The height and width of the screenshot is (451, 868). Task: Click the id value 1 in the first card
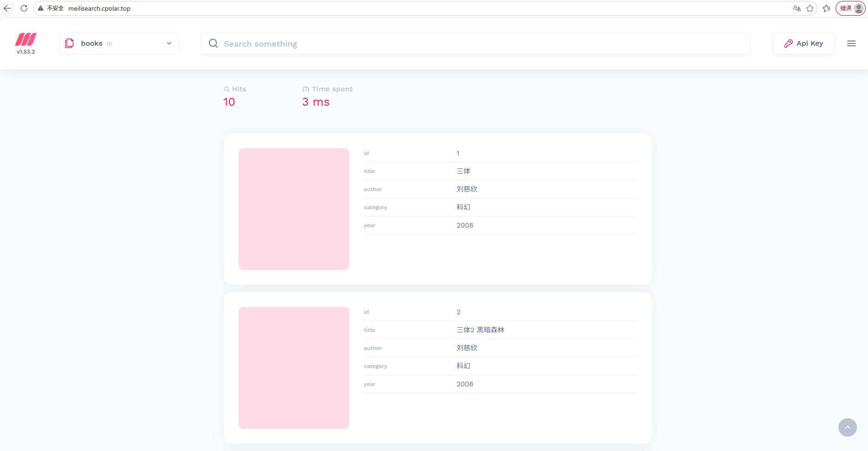click(458, 153)
